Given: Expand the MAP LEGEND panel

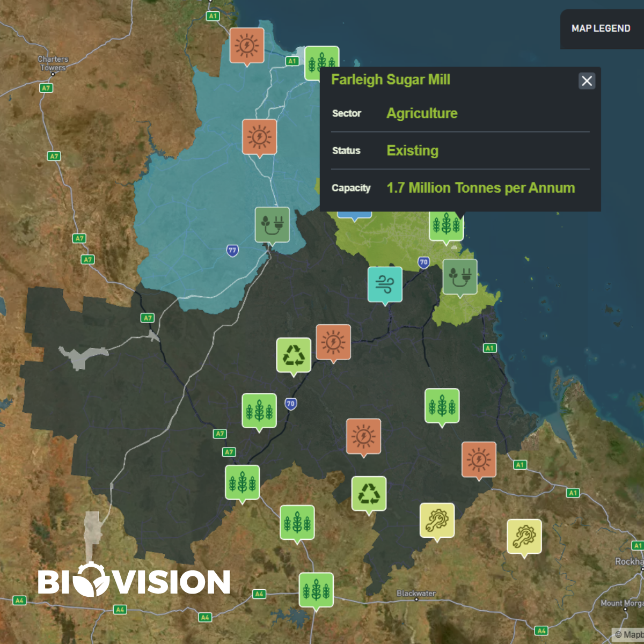Looking at the screenshot, I should 601,28.
